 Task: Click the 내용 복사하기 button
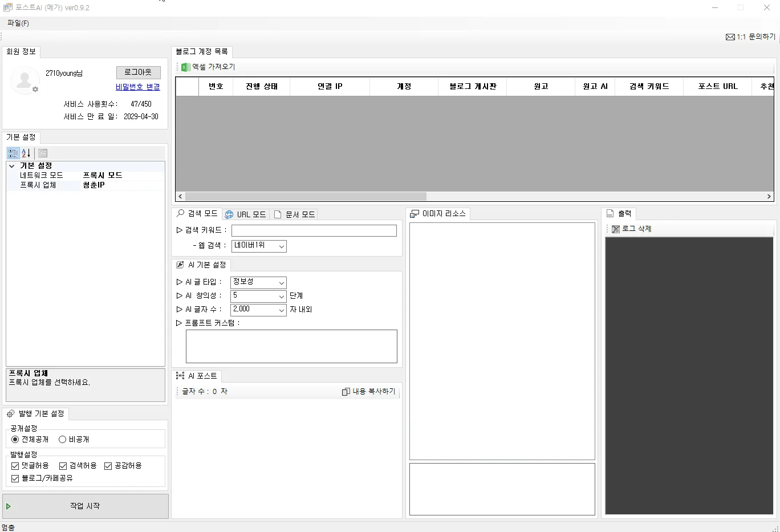(x=368, y=392)
